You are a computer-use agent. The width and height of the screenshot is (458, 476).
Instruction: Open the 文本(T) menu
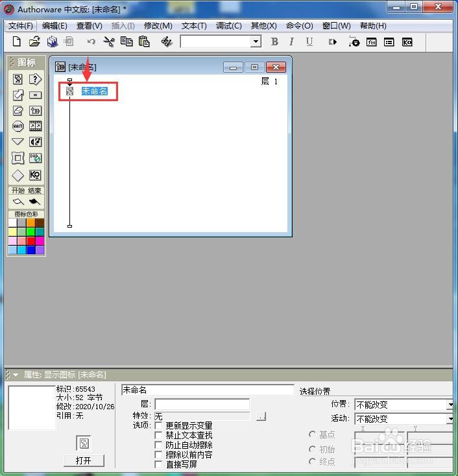[x=194, y=26]
